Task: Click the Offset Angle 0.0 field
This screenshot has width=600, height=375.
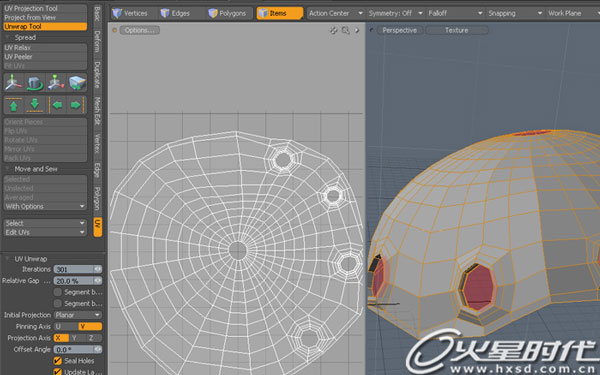Action: (x=74, y=349)
